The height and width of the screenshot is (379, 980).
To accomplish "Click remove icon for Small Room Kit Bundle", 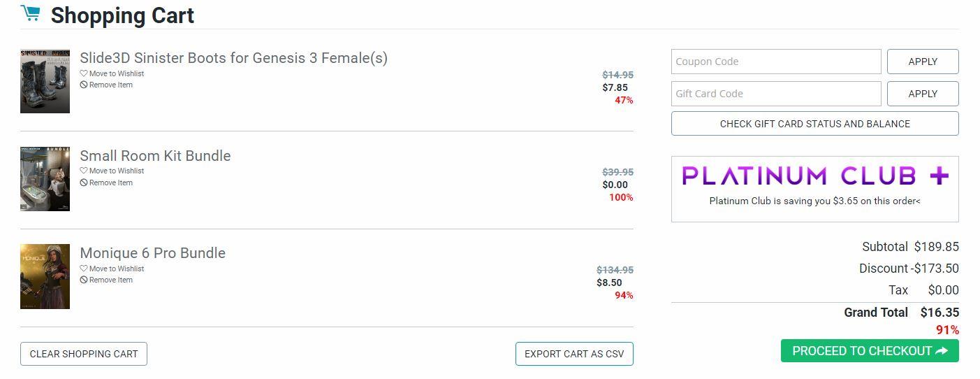I will click(x=84, y=183).
